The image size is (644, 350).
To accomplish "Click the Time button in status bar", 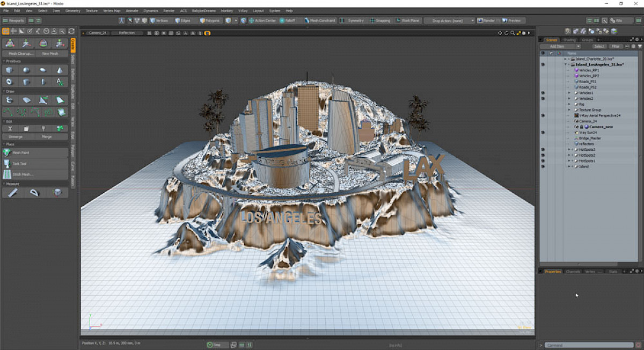I will pyautogui.click(x=217, y=345).
